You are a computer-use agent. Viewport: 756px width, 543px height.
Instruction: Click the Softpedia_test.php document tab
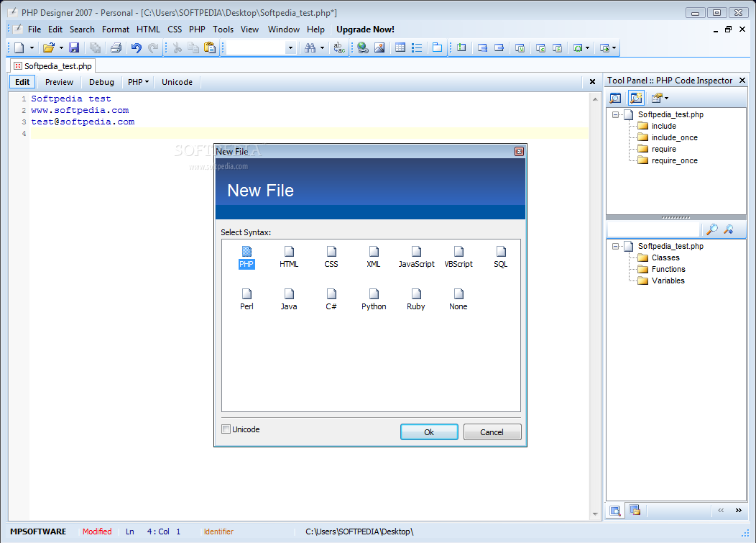(52, 65)
